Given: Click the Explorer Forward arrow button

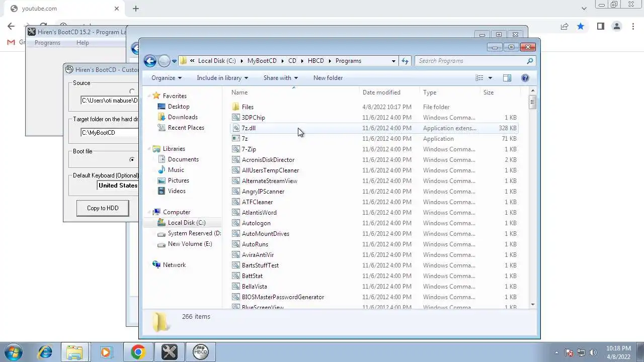Looking at the screenshot, I should [x=164, y=61].
